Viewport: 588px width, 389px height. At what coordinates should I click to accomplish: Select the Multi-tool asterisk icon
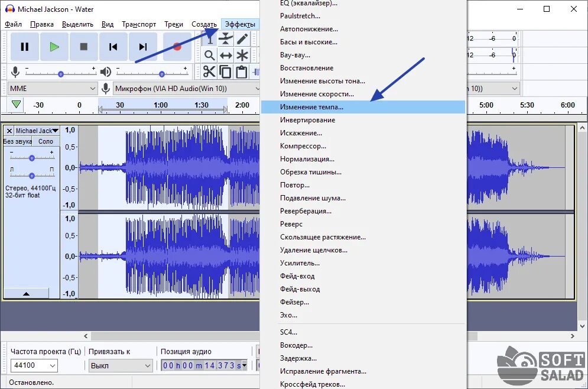[242, 56]
